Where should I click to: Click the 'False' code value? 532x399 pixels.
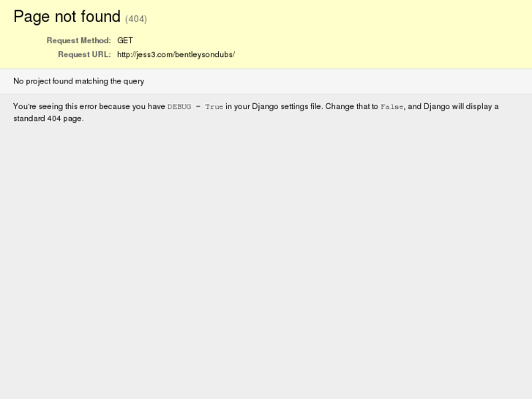(392, 107)
